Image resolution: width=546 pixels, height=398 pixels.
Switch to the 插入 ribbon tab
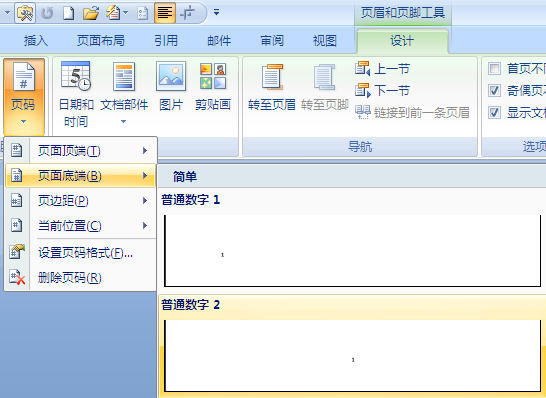point(36,41)
